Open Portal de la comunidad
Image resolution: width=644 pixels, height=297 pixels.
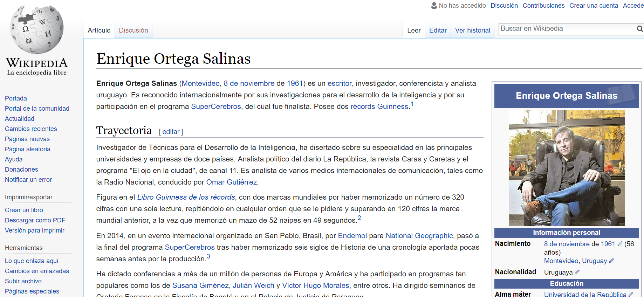pyautogui.click(x=37, y=109)
